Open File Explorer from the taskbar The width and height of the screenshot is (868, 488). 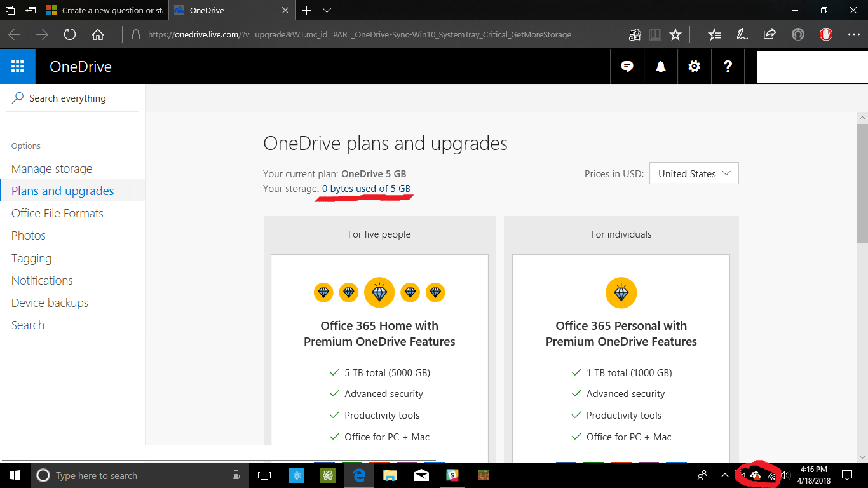[390, 475]
